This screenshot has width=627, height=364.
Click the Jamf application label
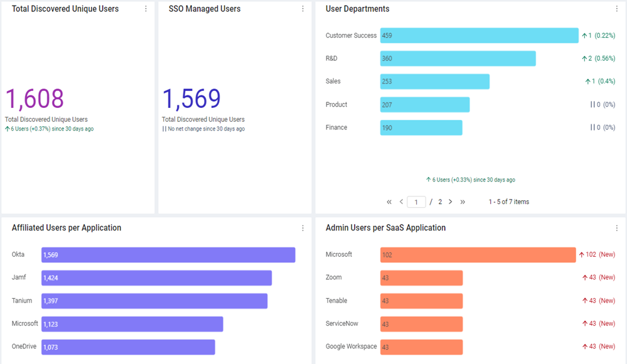[x=19, y=277]
